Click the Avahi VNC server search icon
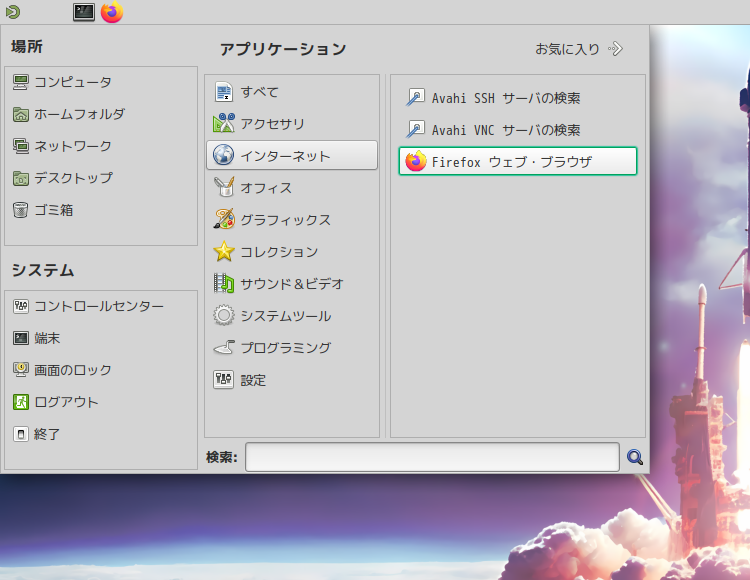The image size is (750, 580). (415, 130)
